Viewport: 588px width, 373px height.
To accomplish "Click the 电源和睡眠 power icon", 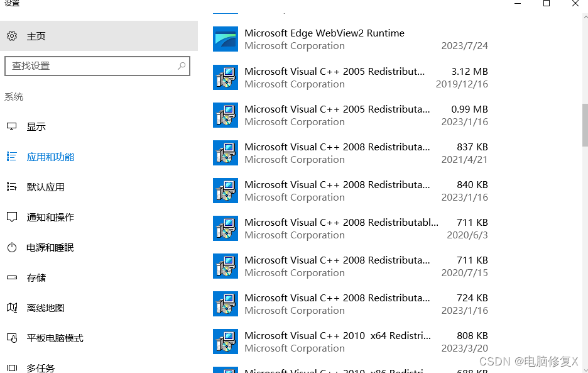I will (x=12, y=248).
